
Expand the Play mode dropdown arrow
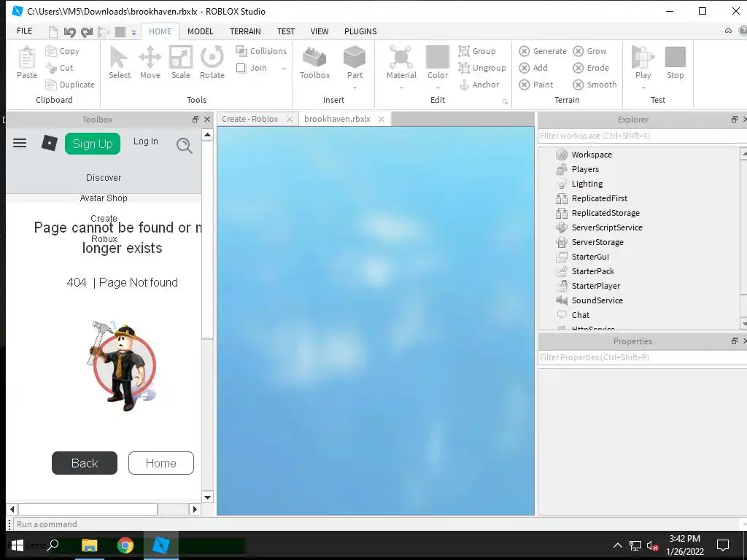tap(643, 87)
